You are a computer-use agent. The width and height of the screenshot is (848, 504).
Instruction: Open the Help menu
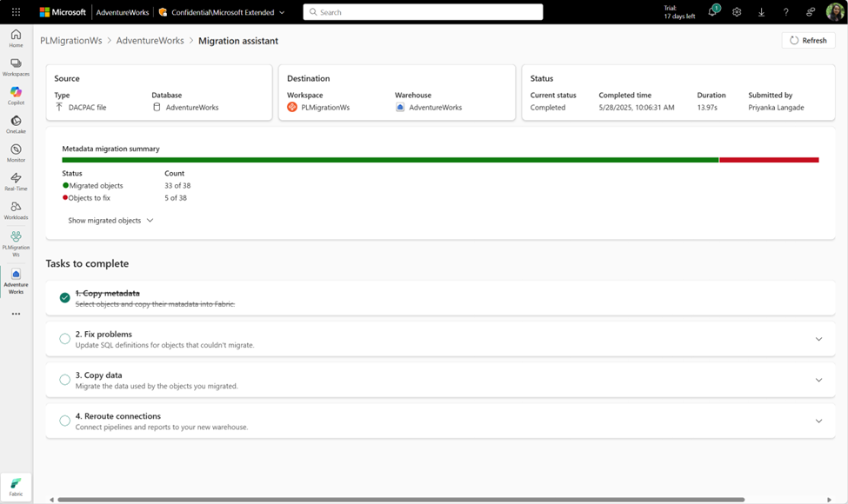point(785,11)
